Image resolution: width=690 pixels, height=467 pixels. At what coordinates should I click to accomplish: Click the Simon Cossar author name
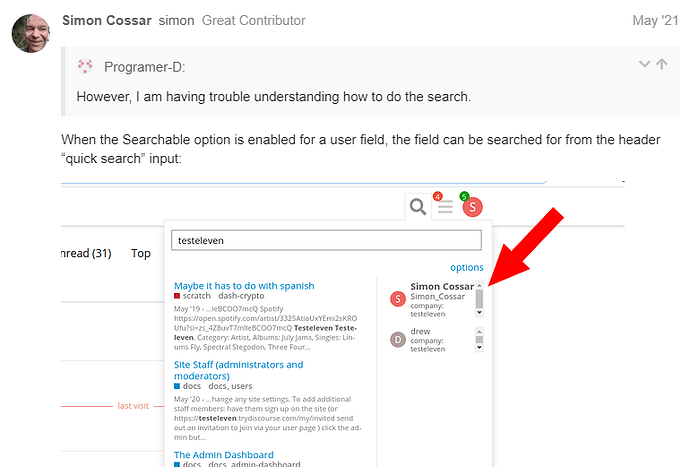(106, 21)
